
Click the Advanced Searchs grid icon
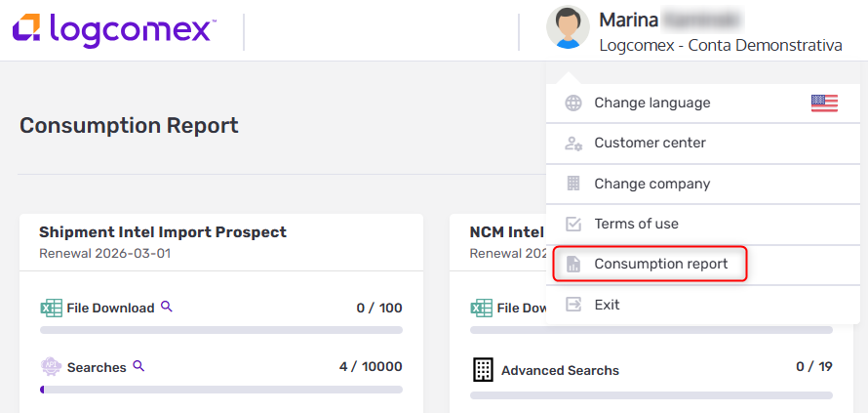pos(482,369)
